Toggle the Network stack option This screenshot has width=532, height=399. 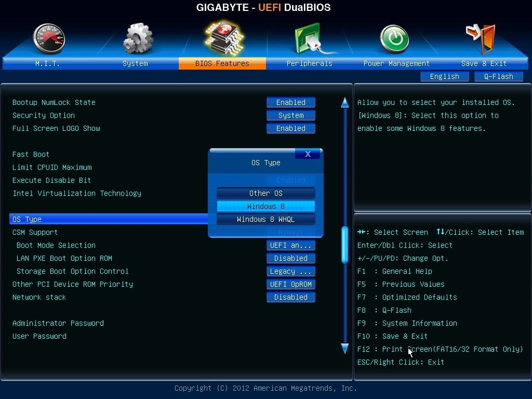point(290,297)
